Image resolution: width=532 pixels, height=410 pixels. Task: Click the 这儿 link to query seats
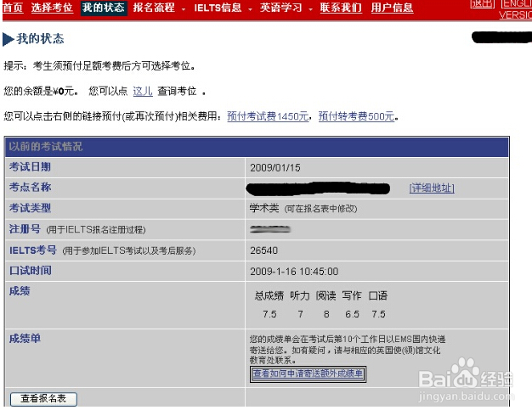[143, 91]
